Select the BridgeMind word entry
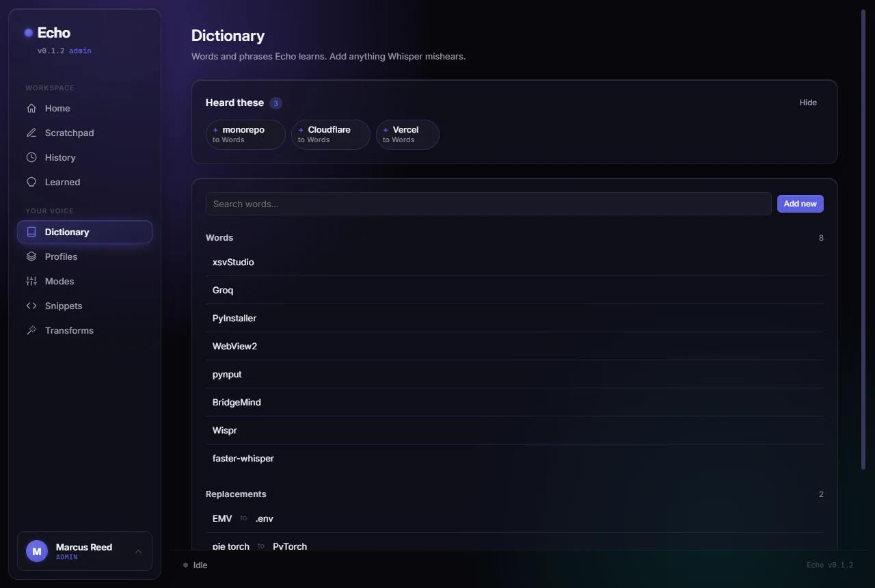Screen dimensions: 875x588 coord(515,403)
